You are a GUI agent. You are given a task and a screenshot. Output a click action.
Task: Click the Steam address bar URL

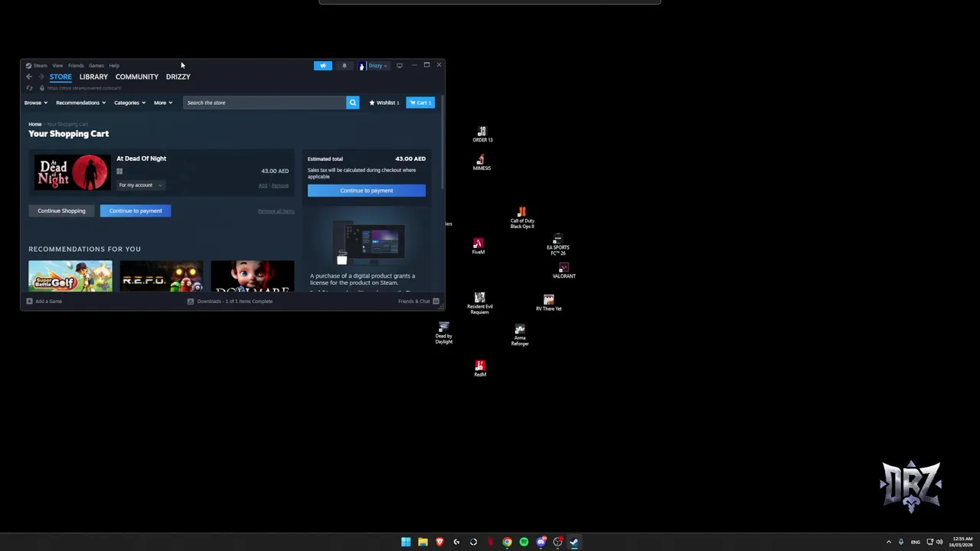click(84, 88)
